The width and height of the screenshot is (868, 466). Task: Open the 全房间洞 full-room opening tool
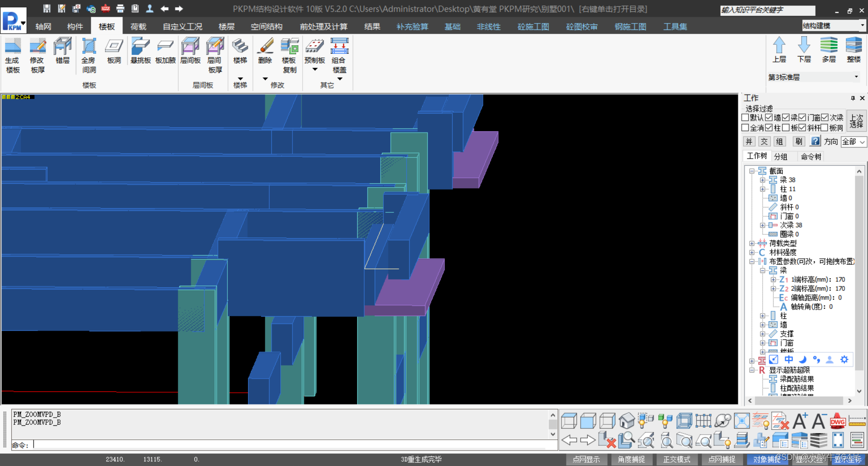pyautogui.click(x=89, y=56)
